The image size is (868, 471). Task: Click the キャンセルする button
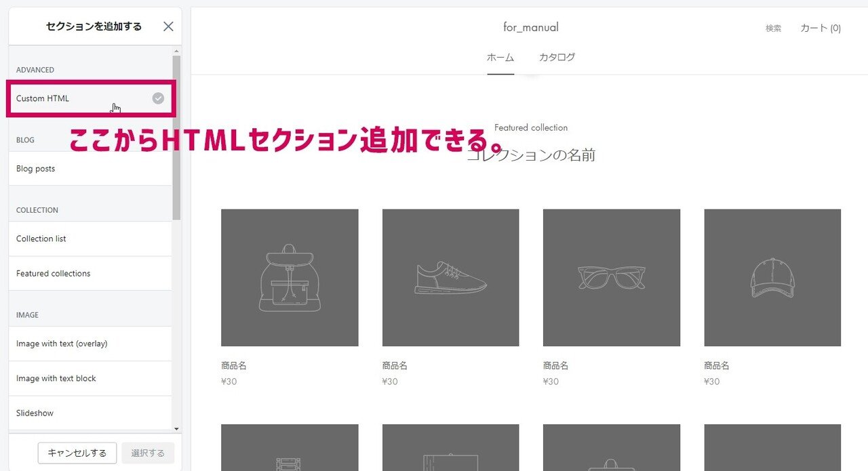tap(77, 453)
